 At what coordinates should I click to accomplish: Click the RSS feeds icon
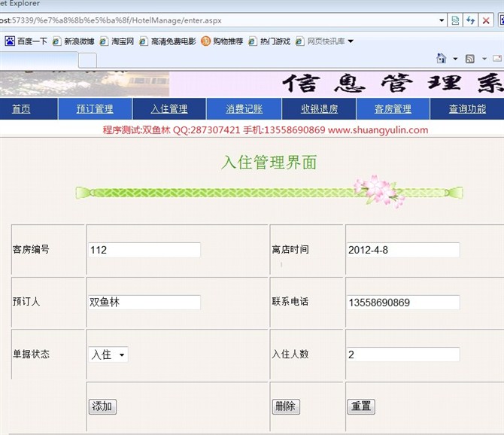tap(470, 59)
